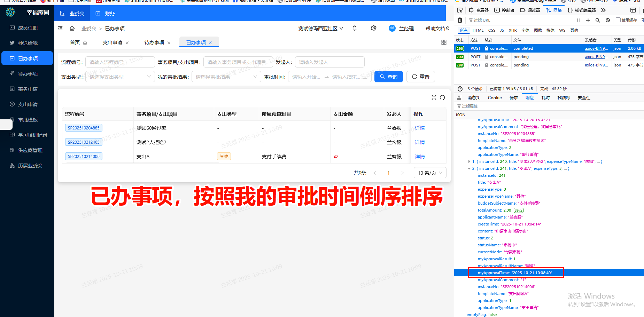The width and height of the screenshot is (644, 317).
Task: Click the 支出金额 ¥2 cell value
Action: point(336,156)
